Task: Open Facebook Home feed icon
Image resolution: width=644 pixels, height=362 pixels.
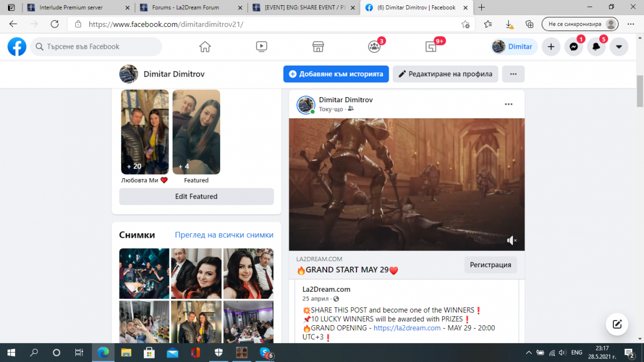Action: point(205,47)
